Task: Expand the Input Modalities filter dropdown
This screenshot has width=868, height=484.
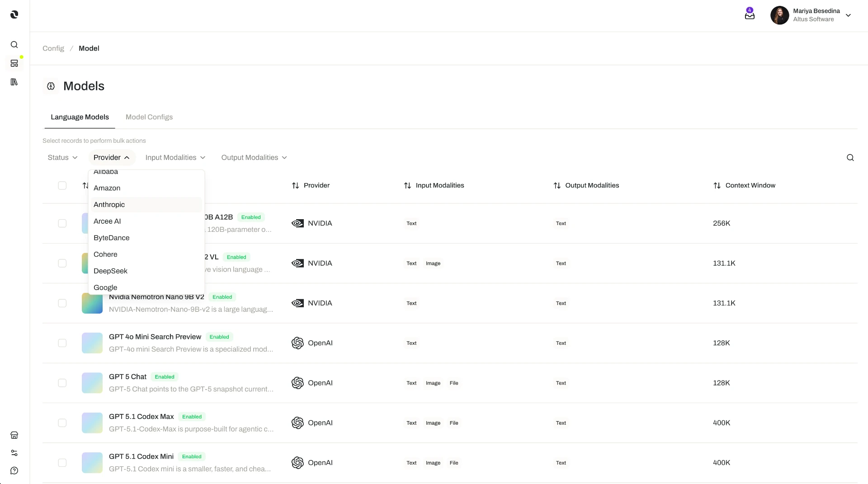Action: (175, 158)
